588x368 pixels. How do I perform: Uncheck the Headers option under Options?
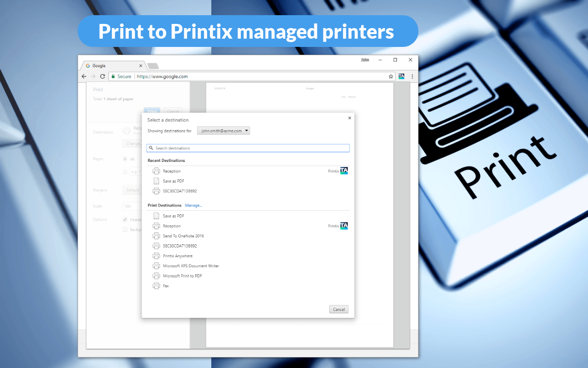(124, 219)
